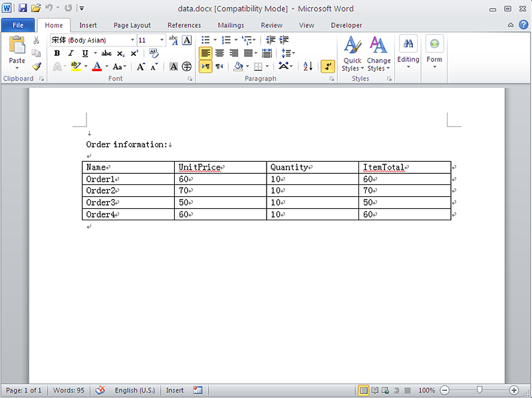Viewport: 532px width, 398px height.
Task: Toggle Right-to-Left text direction
Action: [x=219, y=67]
